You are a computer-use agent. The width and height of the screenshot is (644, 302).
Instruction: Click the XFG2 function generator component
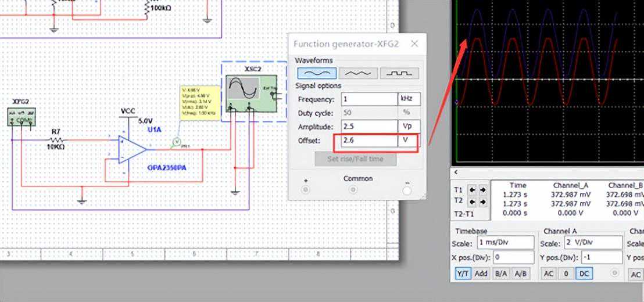[x=21, y=116]
